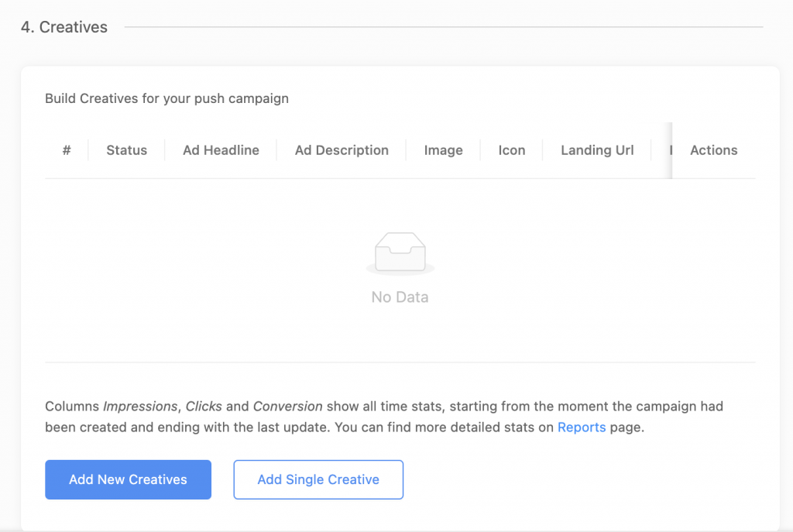Click the Image column header
The height and width of the screenshot is (532, 793).
click(443, 150)
